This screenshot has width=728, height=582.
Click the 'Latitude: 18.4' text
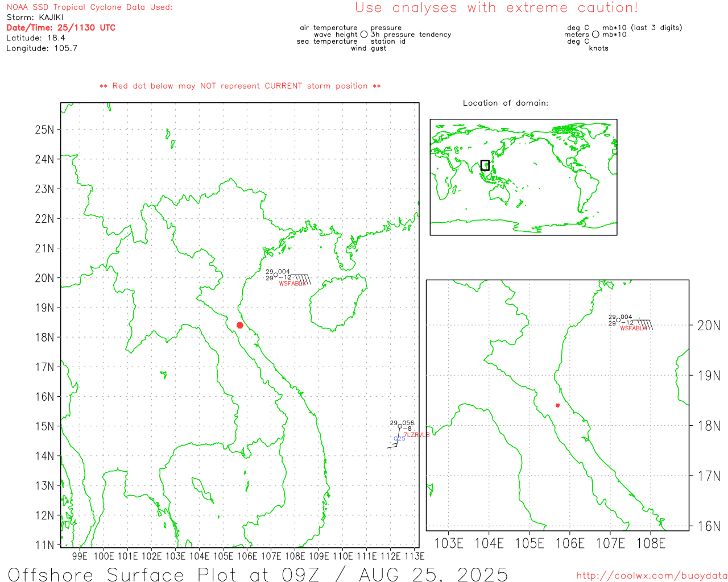pyautogui.click(x=36, y=38)
